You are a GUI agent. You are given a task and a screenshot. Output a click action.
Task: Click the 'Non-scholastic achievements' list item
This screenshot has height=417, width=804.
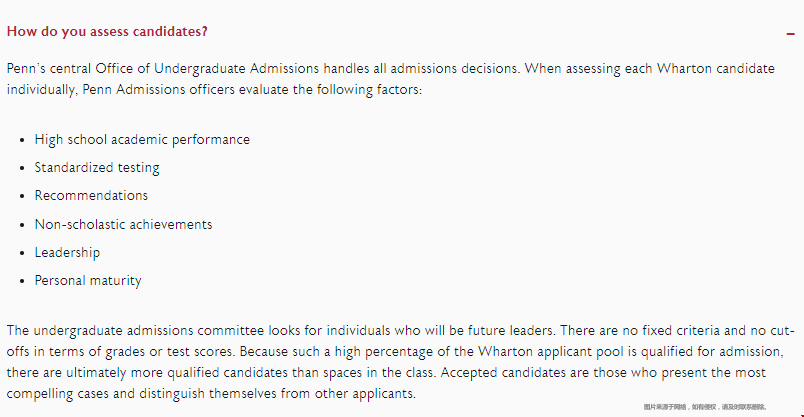pos(123,224)
